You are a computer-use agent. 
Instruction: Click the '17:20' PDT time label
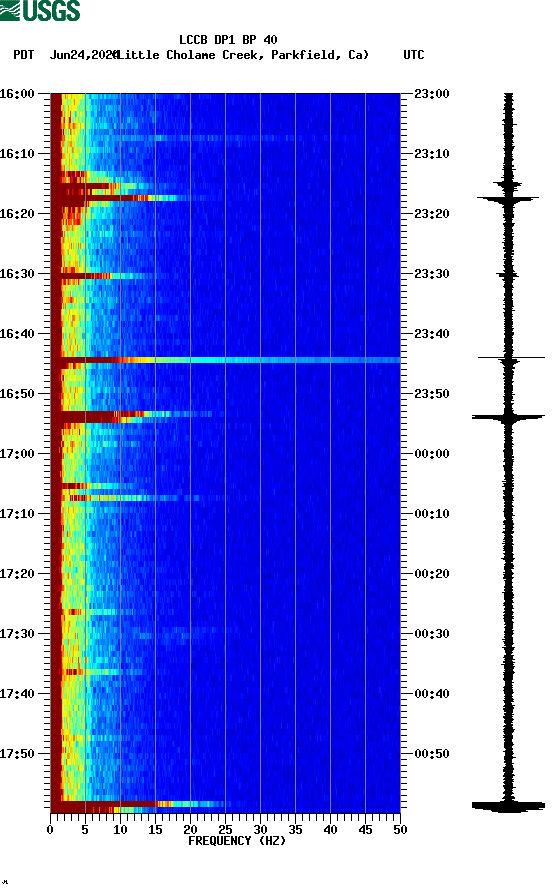tap(17, 574)
